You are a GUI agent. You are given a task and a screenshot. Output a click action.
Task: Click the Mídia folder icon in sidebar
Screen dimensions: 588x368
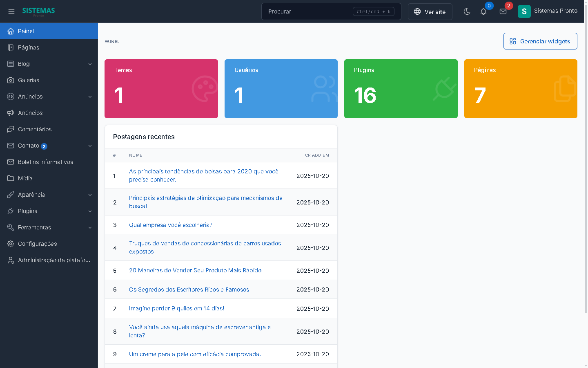[x=11, y=178]
